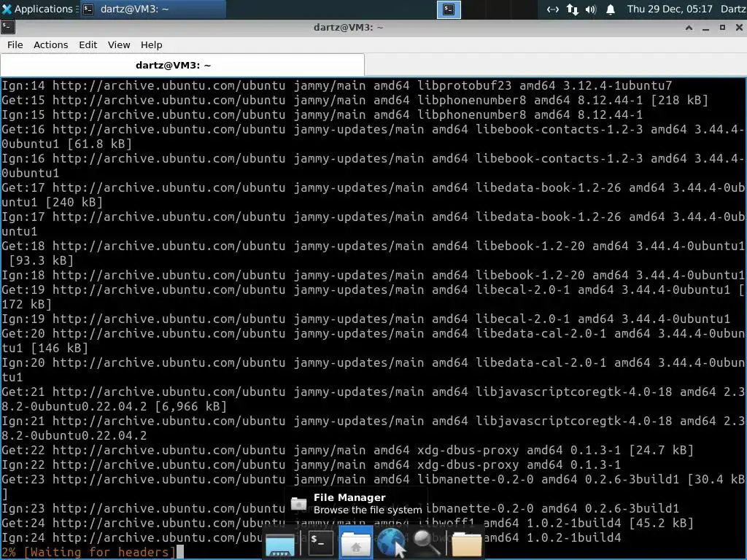
Task: Select the active workspace showing the terminal
Action: click(449, 9)
